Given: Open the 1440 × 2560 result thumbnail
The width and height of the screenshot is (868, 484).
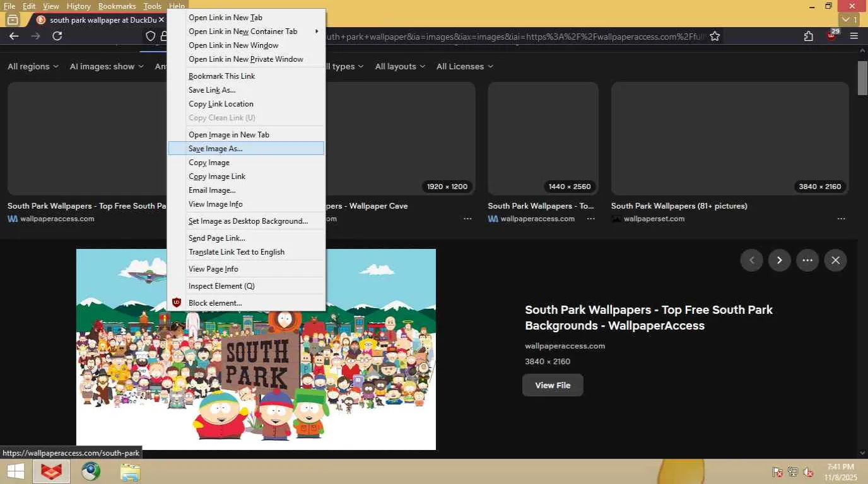Looking at the screenshot, I should (543, 139).
